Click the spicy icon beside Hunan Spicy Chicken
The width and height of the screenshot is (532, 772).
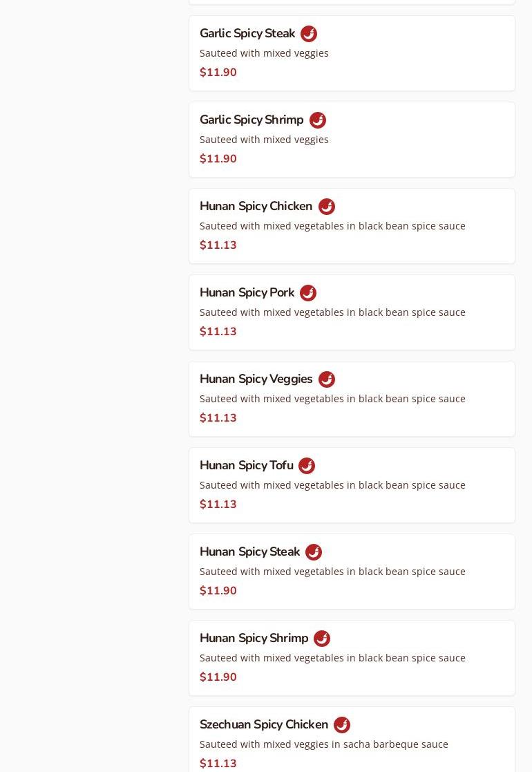[327, 207]
